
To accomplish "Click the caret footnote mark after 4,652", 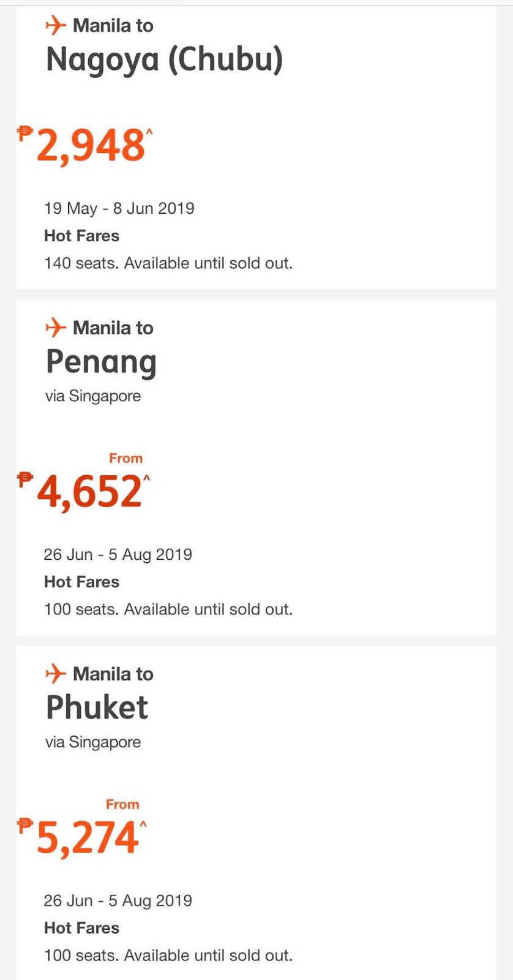I will click(146, 478).
